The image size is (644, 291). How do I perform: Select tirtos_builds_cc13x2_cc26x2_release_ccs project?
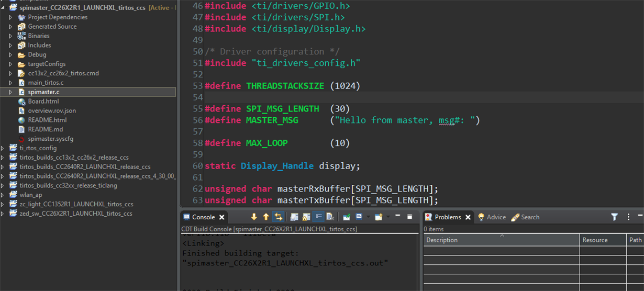tap(74, 158)
